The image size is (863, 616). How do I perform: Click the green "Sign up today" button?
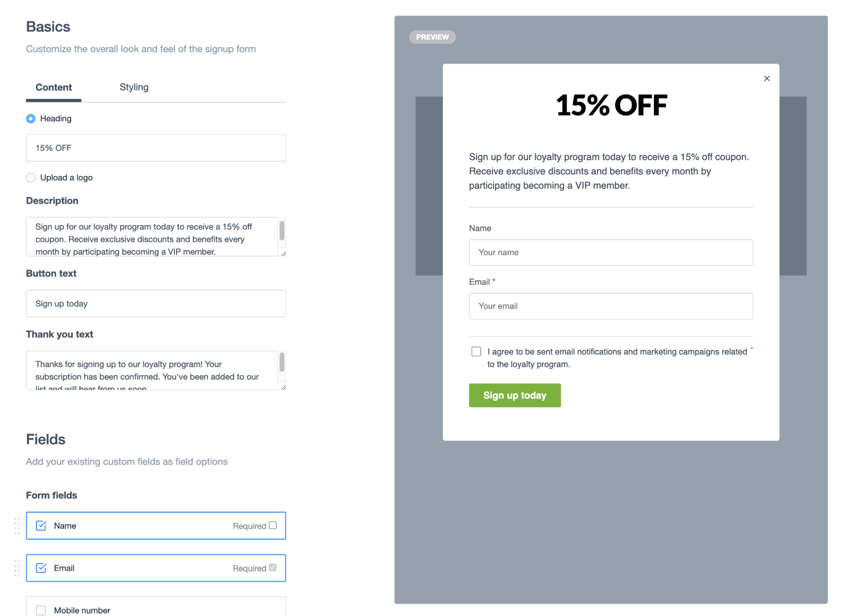[x=515, y=395]
